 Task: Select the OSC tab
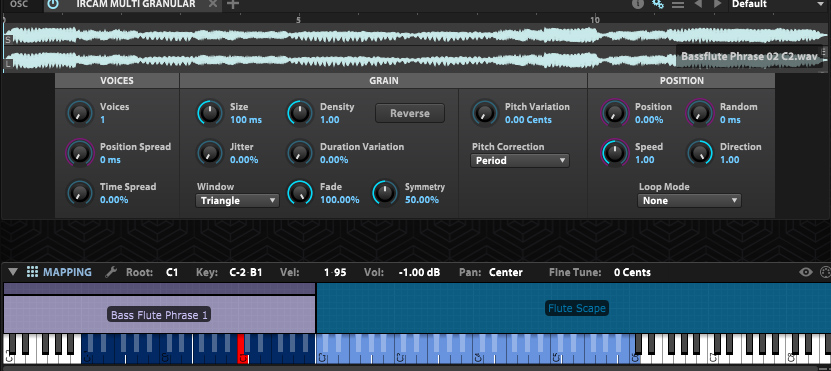point(19,4)
